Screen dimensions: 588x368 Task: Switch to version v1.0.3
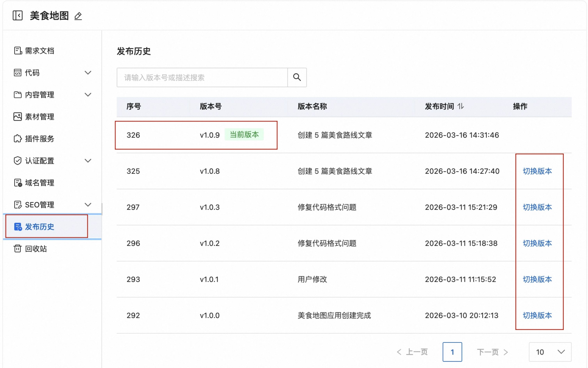point(537,207)
